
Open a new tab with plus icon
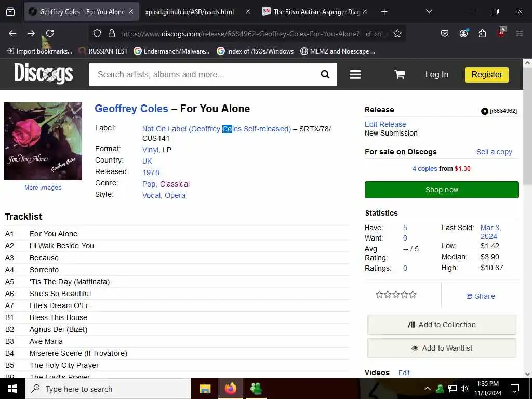pyautogui.click(x=384, y=12)
